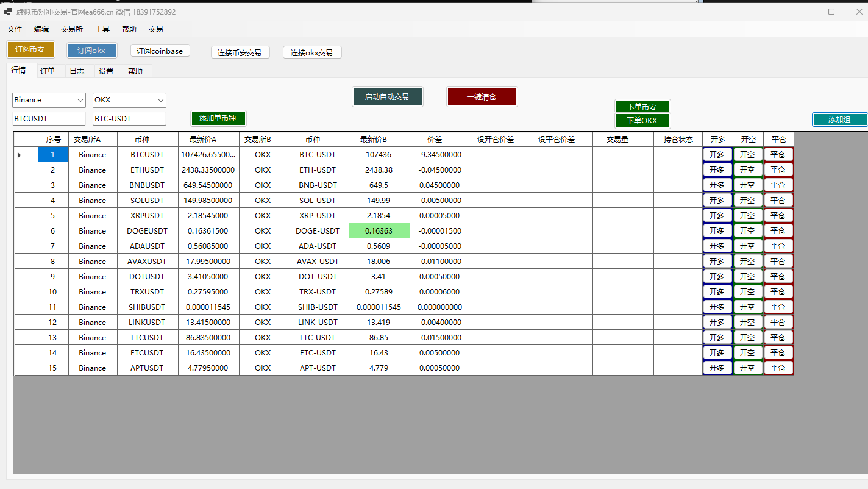Open the 日志 log tab
This screenshot has height=489, width=868.
[77, 71]
